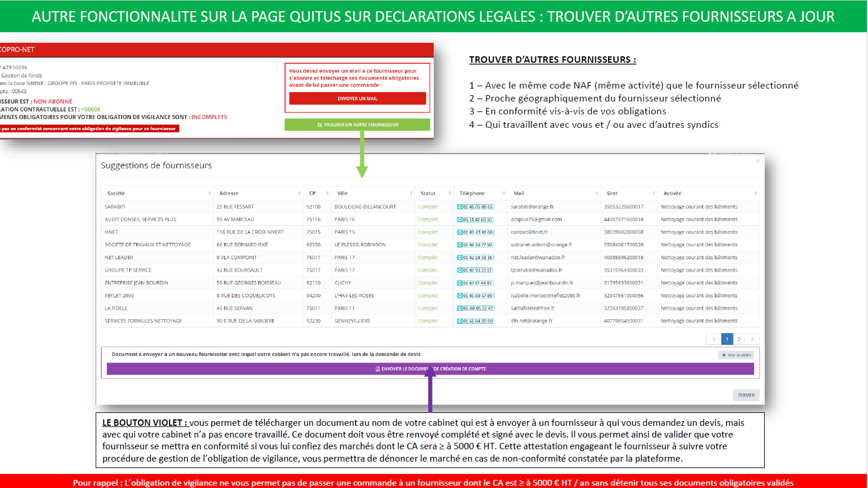Viewport: 868px width, 488px height.
Task: Click the Suggestions de fournisseurs dialog title
Action: click(156, 165)
